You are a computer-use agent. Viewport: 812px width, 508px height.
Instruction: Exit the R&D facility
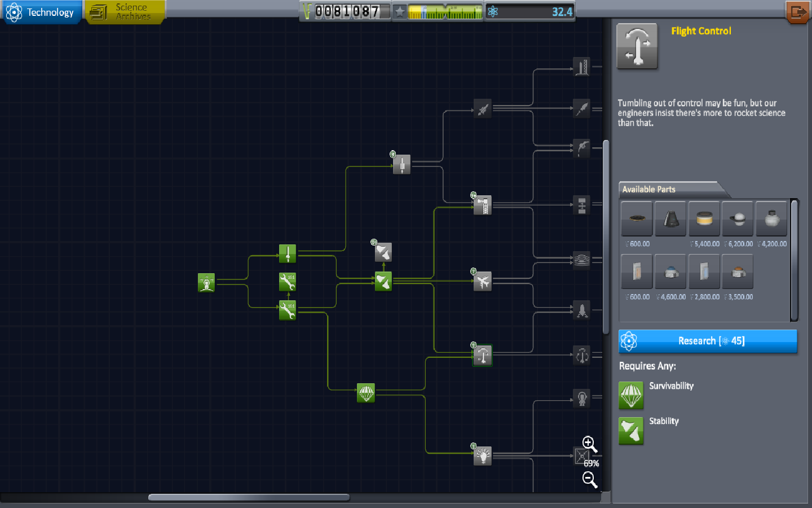(x=797, y=12)
